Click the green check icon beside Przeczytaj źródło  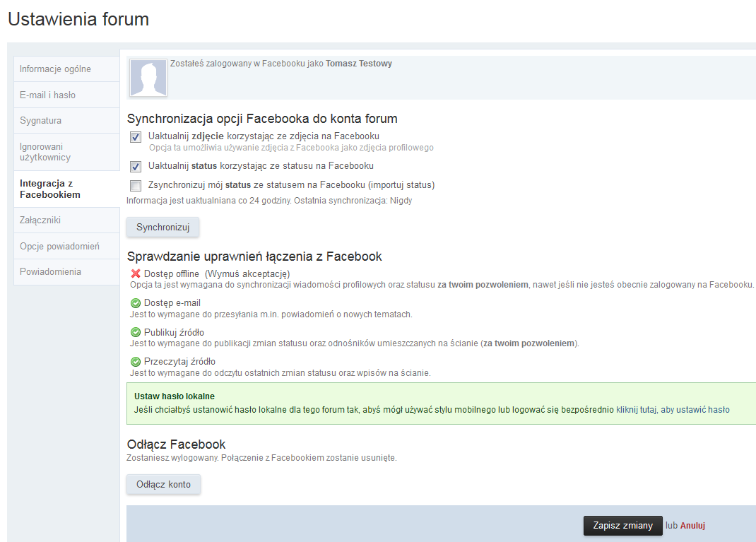pos(134,361)
